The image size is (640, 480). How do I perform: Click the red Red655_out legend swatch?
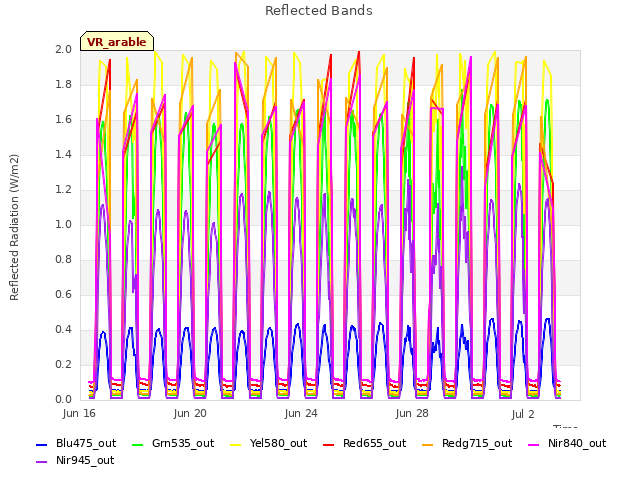[329, 445]
